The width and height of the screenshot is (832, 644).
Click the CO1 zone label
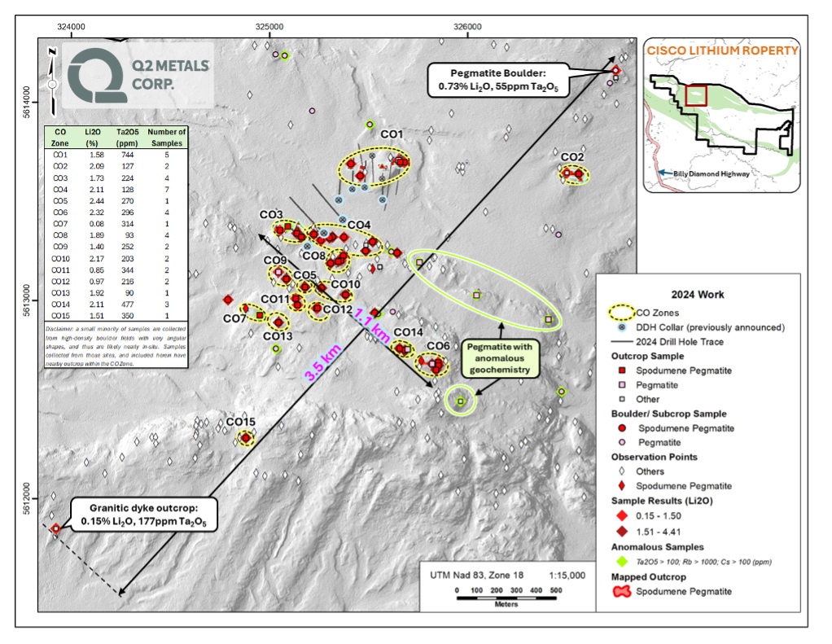click(392, 134)
